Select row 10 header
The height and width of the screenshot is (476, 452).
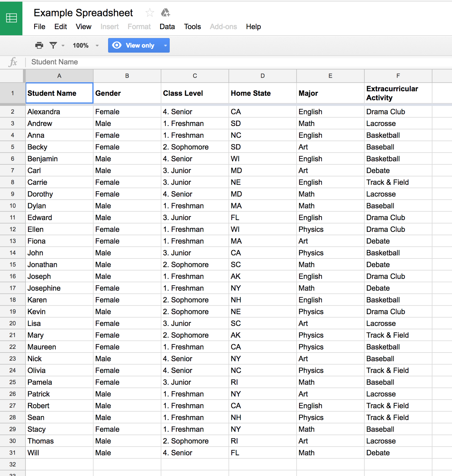12,206
